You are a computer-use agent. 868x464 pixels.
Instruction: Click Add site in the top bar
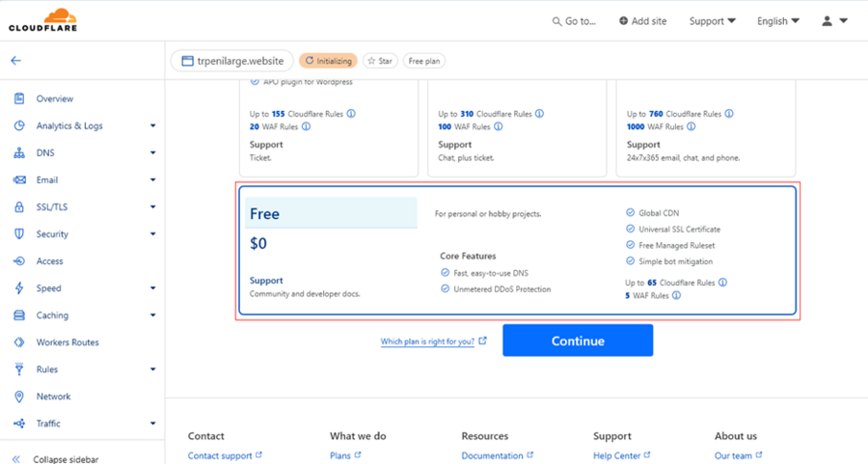click(x=642, y=21)
